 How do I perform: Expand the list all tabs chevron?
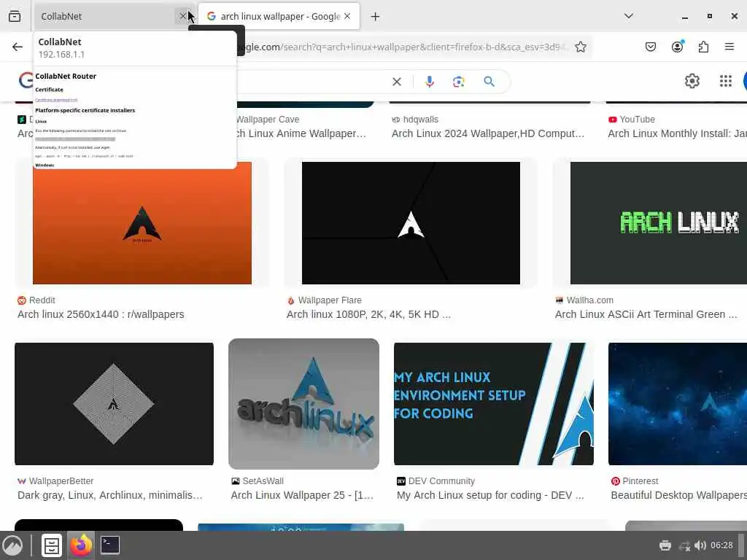click(629, 16)
